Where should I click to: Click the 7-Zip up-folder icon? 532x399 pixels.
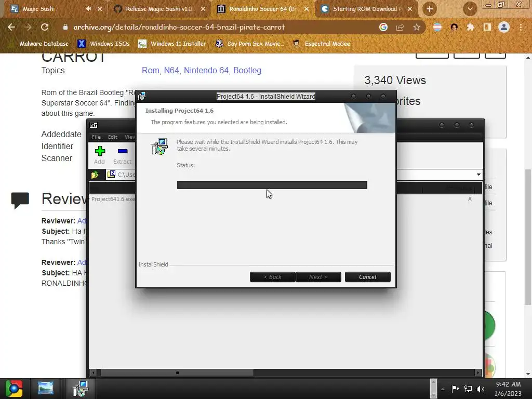coord(95,175)
